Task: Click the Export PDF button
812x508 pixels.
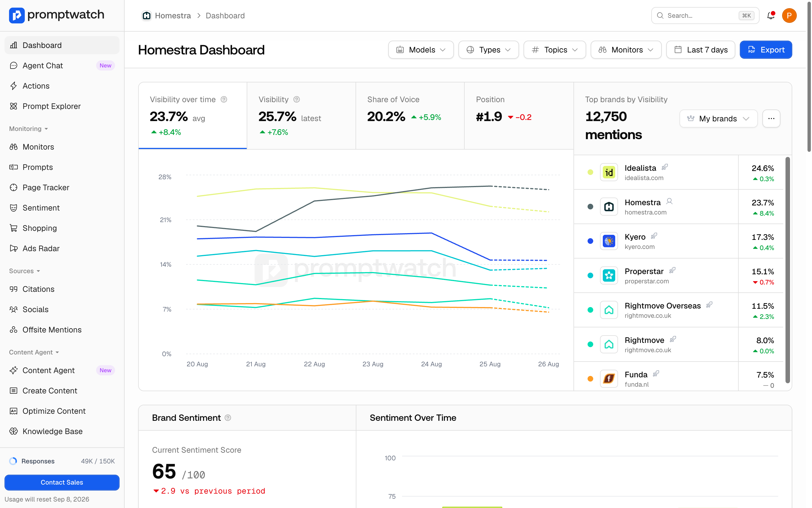Action: pos(766,50)
